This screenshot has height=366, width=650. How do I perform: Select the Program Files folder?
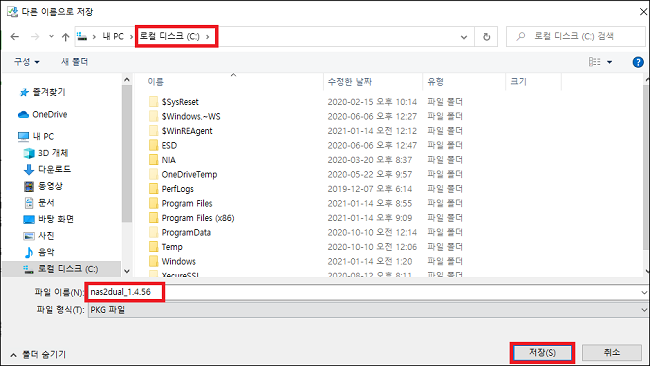[187, 204]
